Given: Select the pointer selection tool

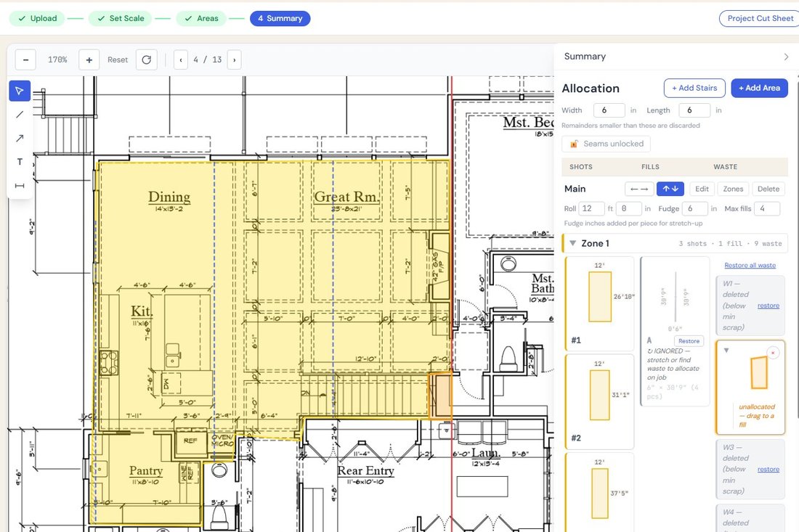Looking at the screenshot, I should tap(20, 91).
